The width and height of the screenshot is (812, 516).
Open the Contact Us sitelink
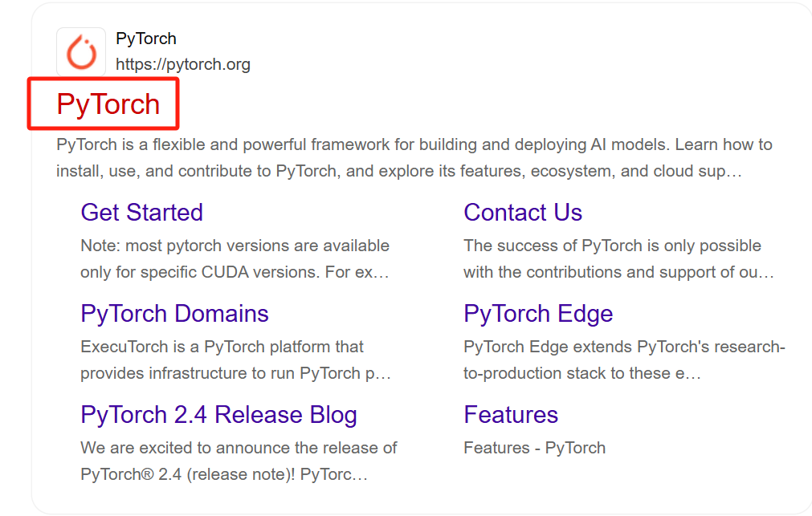point(523,213)
